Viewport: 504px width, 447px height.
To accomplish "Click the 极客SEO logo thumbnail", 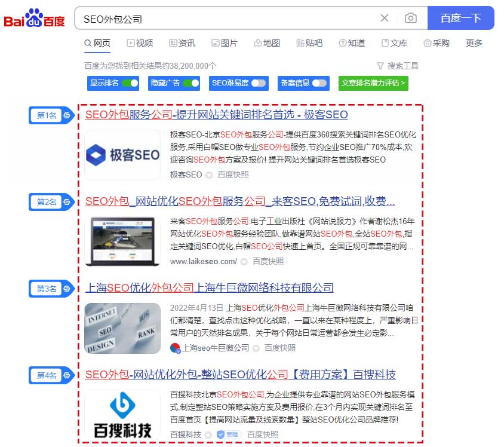I will [122, 155].
